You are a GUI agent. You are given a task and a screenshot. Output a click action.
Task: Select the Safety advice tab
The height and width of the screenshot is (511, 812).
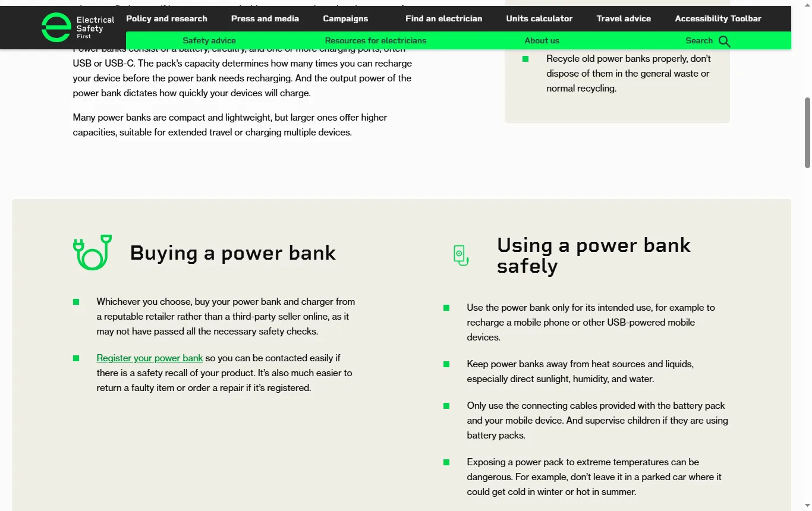click(209, 40)
